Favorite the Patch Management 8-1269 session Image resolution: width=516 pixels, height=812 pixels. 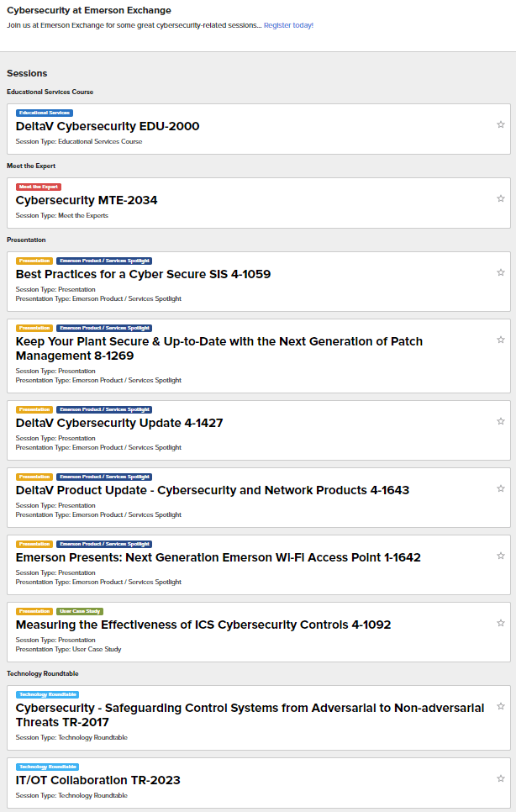pos(501,340)
